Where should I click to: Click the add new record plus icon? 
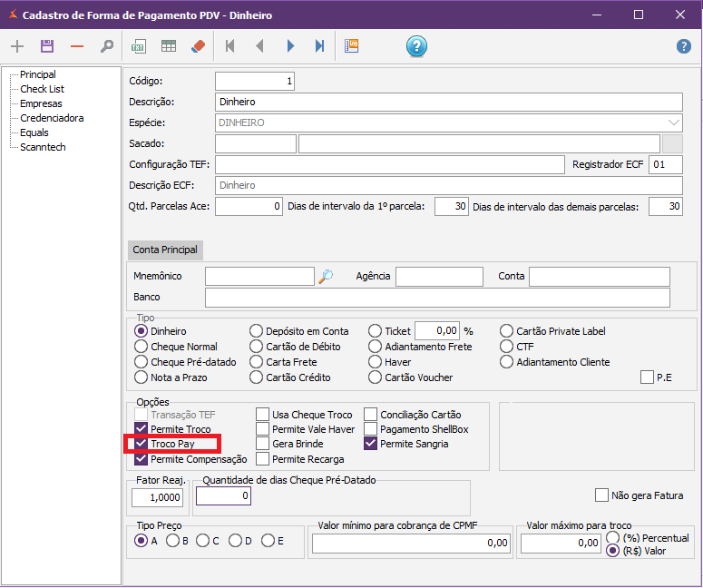click(x=17, y=46)
